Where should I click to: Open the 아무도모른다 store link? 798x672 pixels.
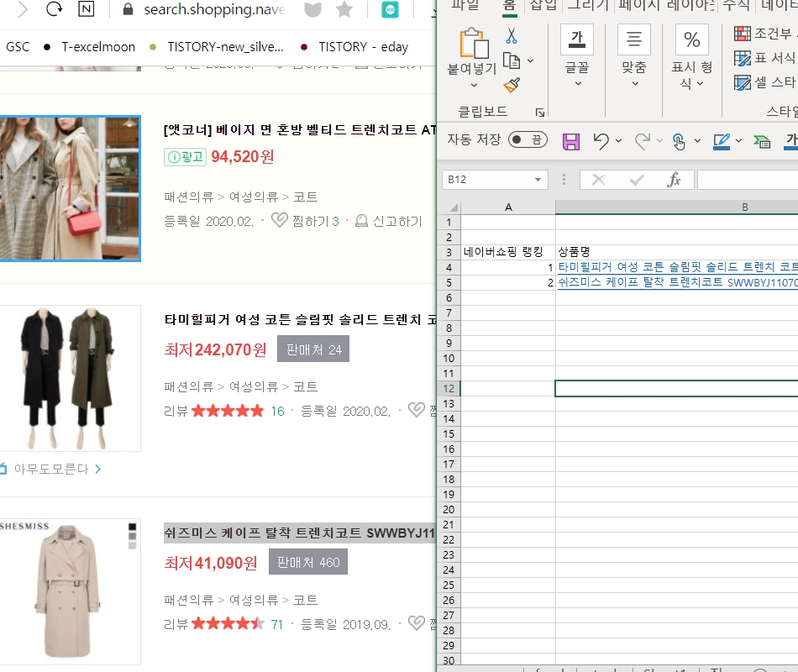[51, 469]
